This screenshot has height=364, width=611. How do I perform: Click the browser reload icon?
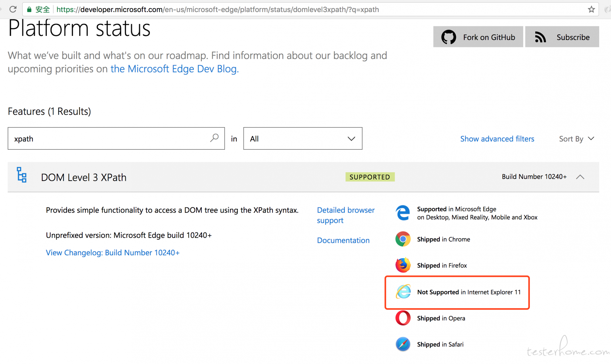pyautogui.click(x=13, y=9)
